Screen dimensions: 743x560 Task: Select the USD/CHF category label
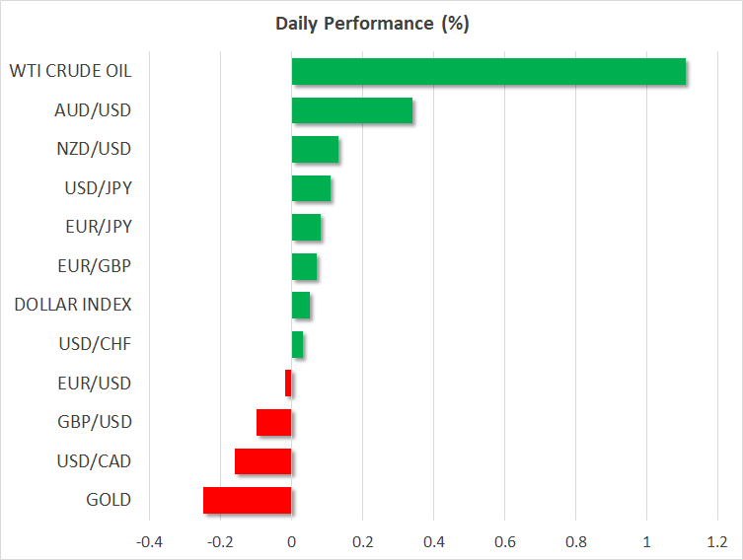pos(96,344)
